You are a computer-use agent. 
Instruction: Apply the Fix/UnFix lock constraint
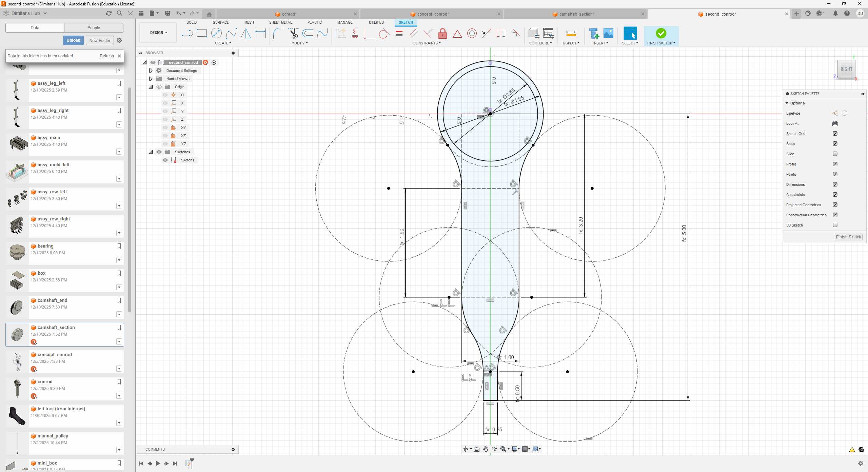[x=442, y=33]
